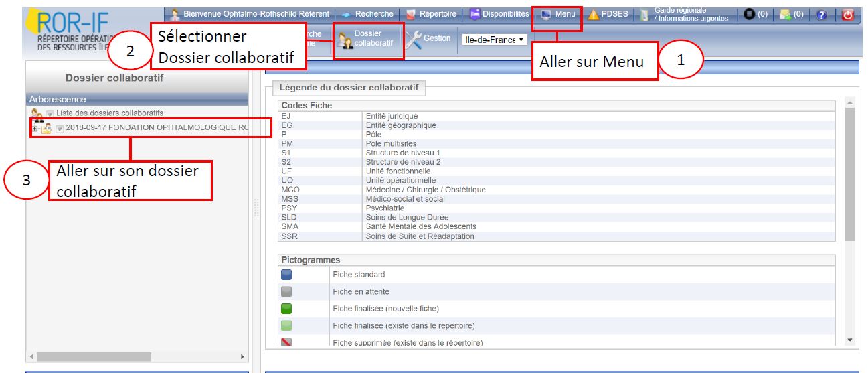Click the legend panel vertical scrollbar
868x373 pixels.
(850, 174)
